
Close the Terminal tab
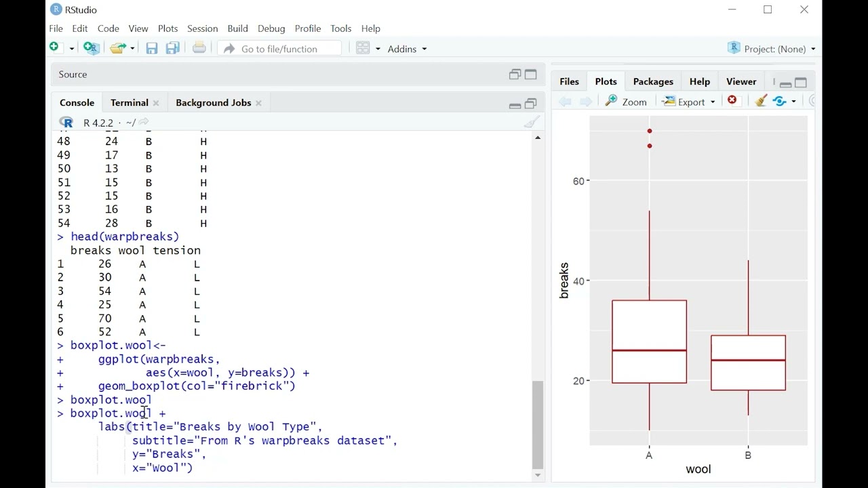click(156, 103)
